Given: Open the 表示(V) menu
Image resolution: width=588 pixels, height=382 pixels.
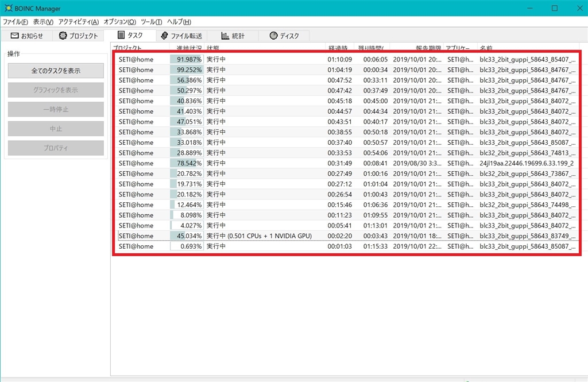Looking at the screenshot, I should [x=43, y=22].
